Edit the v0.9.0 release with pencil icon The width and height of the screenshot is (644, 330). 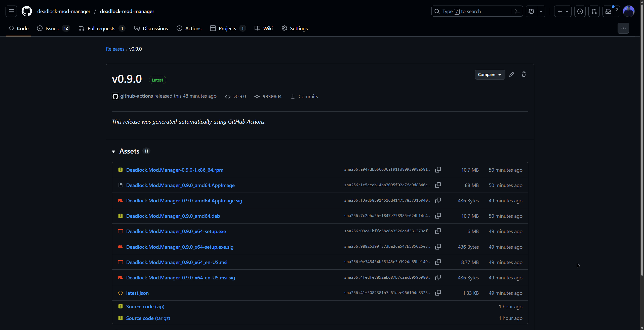tap(512, 75)
